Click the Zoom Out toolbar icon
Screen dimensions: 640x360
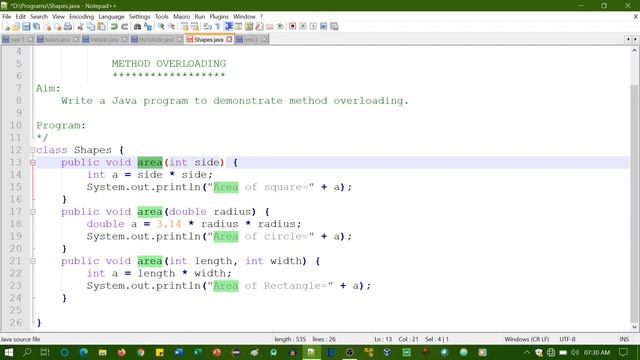(171, 27)
